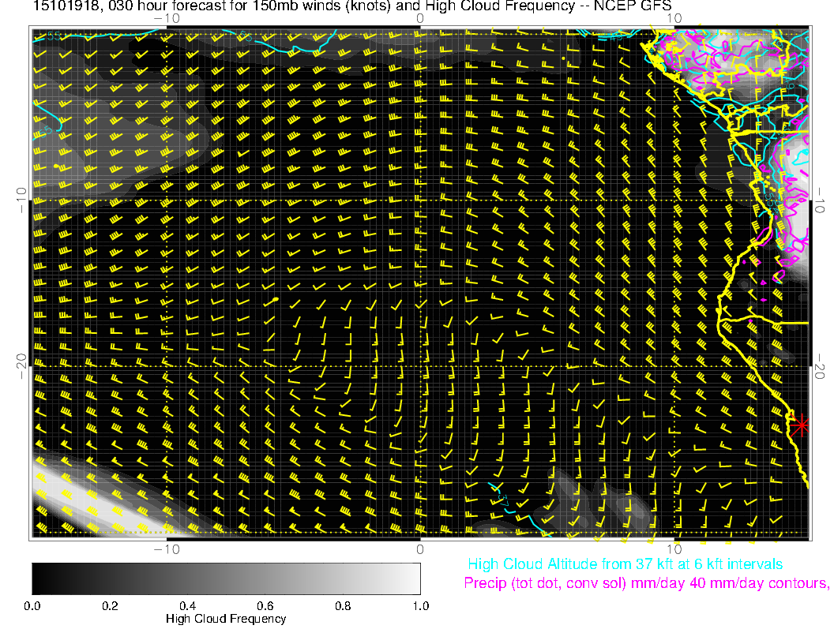Image resolution: width=834 pixels, height=644 pixels.
Task: Click the bottom axis longitude label -10
Action: point(167,549)
